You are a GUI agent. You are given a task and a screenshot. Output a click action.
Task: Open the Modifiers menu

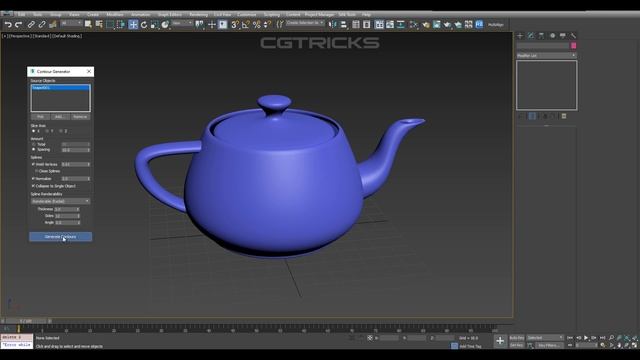115,15
